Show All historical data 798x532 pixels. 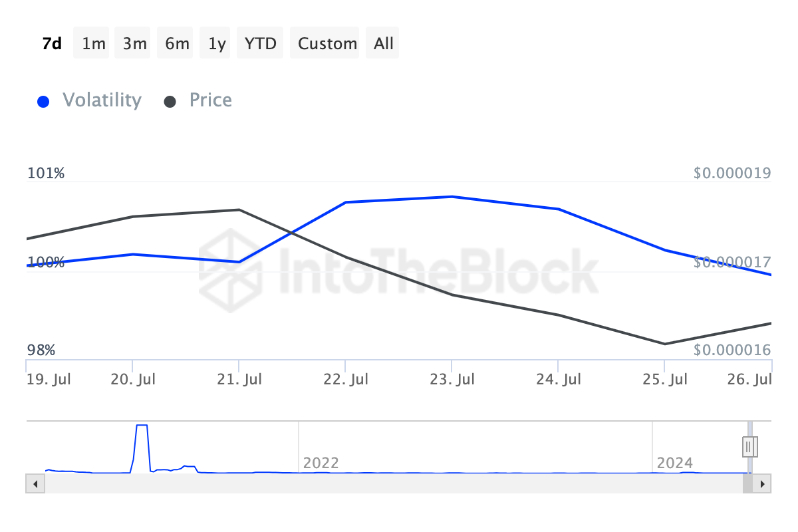point(384,44)
